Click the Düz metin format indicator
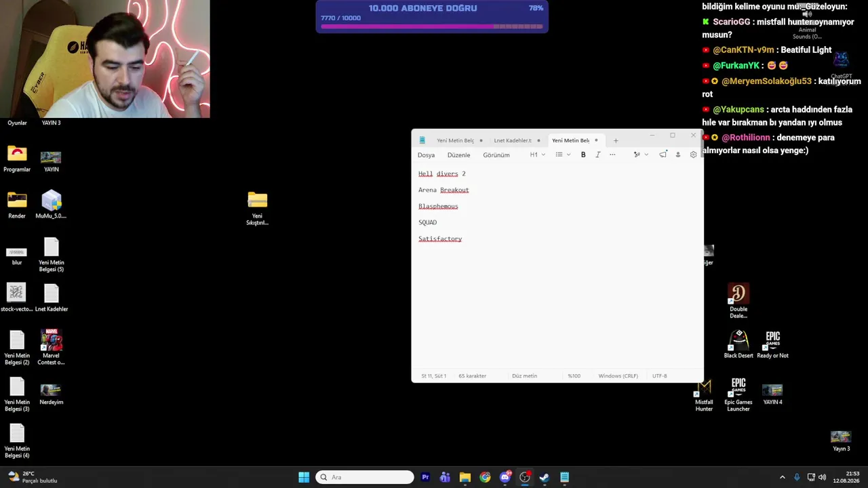Viewport: 868px width, 488px height. point(524,375)
